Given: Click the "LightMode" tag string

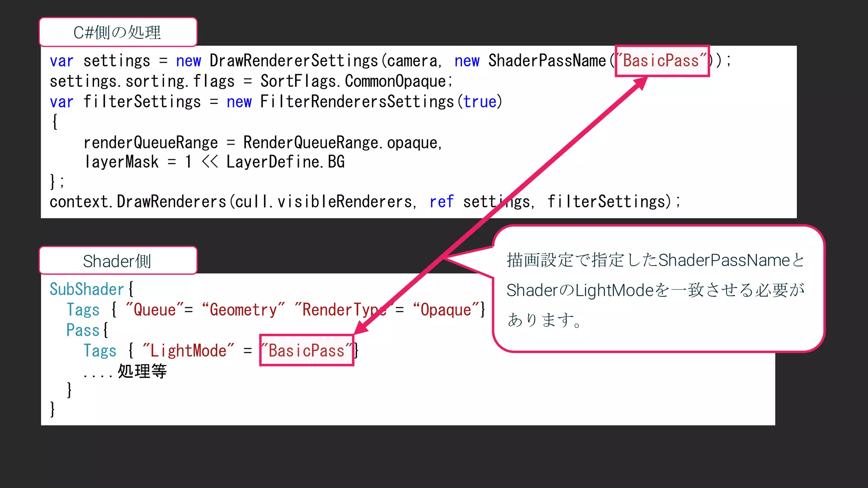Looking at the screenshot, I should [x=188, y=351].
